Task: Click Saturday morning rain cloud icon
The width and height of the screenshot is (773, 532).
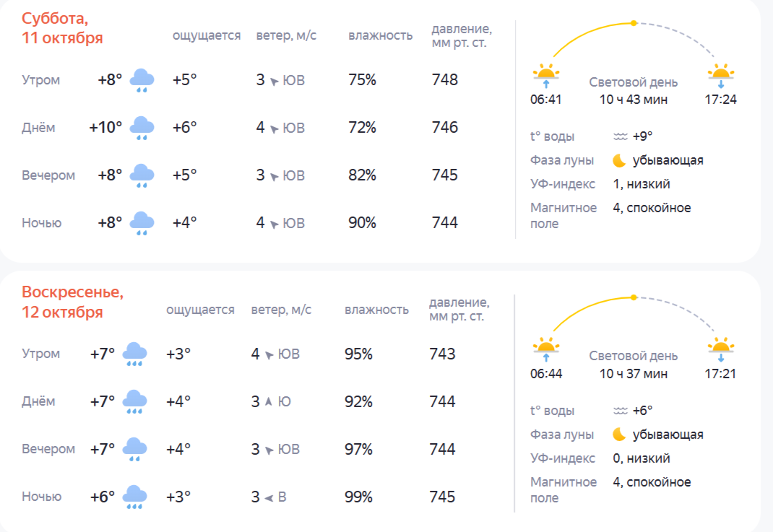Action: point(142,81)
